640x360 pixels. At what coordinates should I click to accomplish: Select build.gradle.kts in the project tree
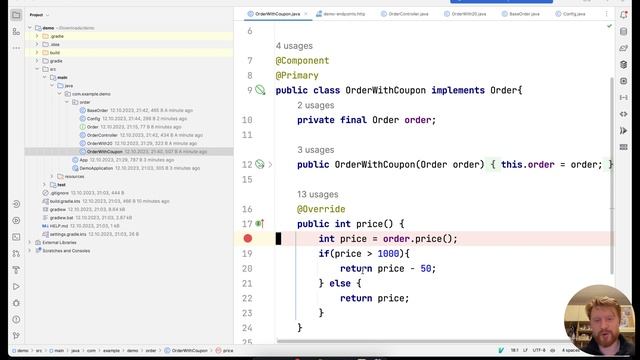(x=65, y=201)
